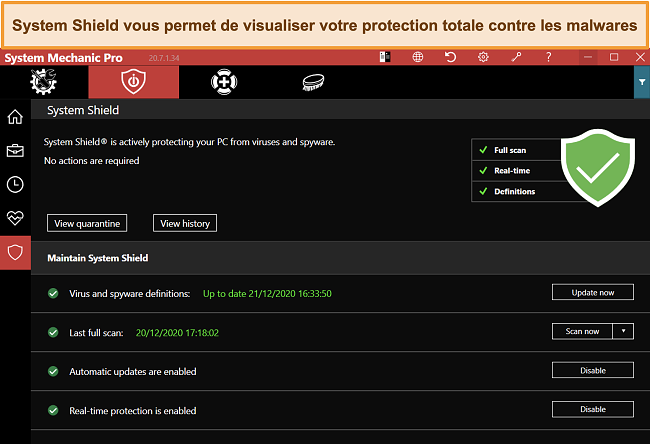Open settings gear in title bar

[483, 57]
